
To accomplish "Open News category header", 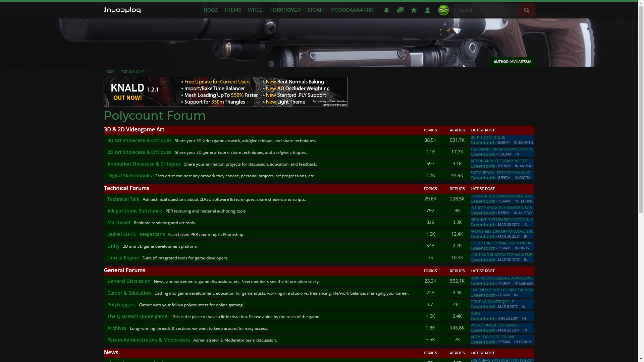I will (x=111, y=352).
